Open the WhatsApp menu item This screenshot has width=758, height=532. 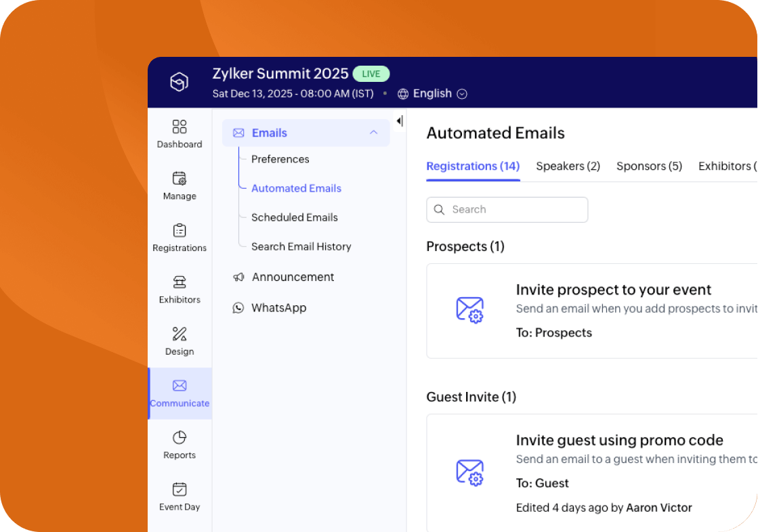279,308
